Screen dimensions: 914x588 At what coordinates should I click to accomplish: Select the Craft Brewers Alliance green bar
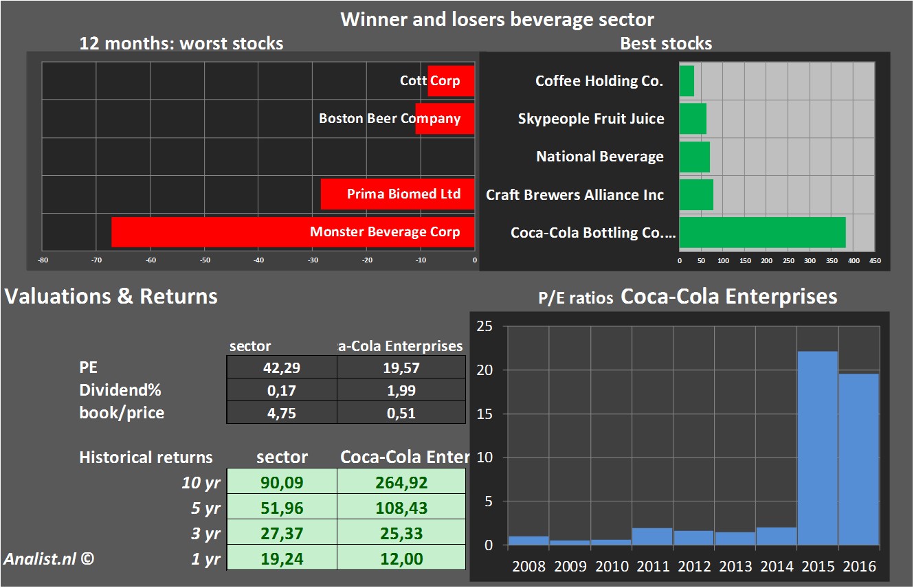(696, 194)
